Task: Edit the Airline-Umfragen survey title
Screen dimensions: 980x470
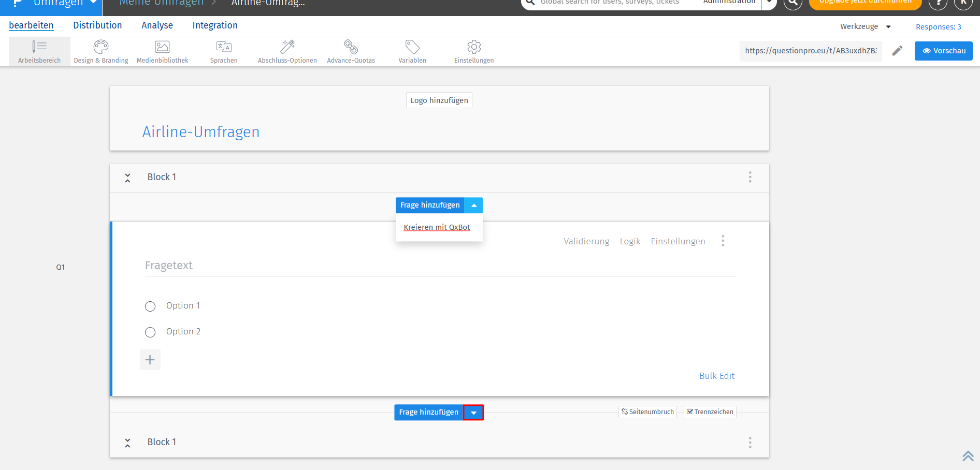Action: tap(201, 132)
